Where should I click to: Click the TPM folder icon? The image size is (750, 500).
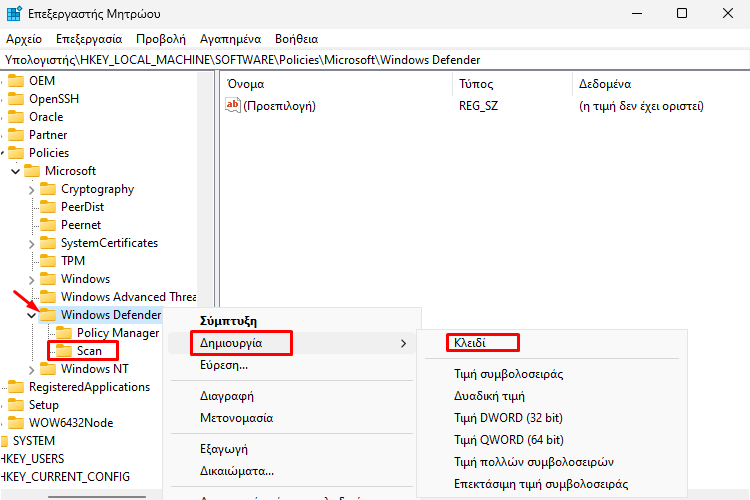[x=48, y=261]
